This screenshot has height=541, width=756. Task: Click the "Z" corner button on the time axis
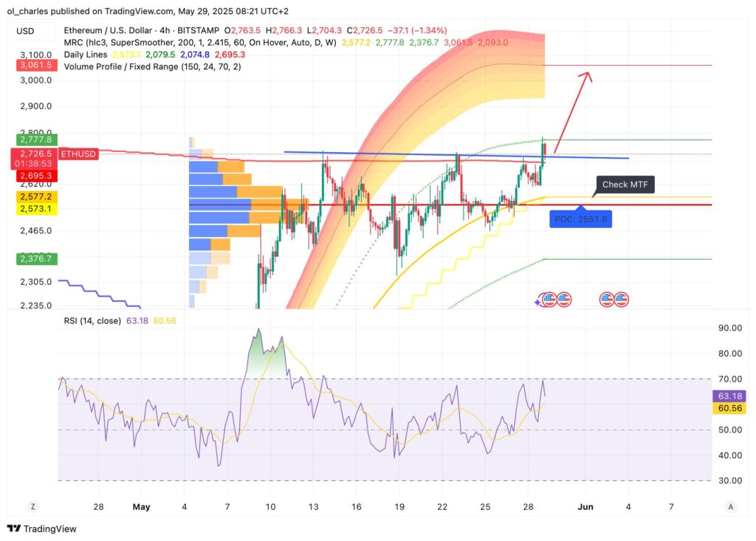[31, 507]
